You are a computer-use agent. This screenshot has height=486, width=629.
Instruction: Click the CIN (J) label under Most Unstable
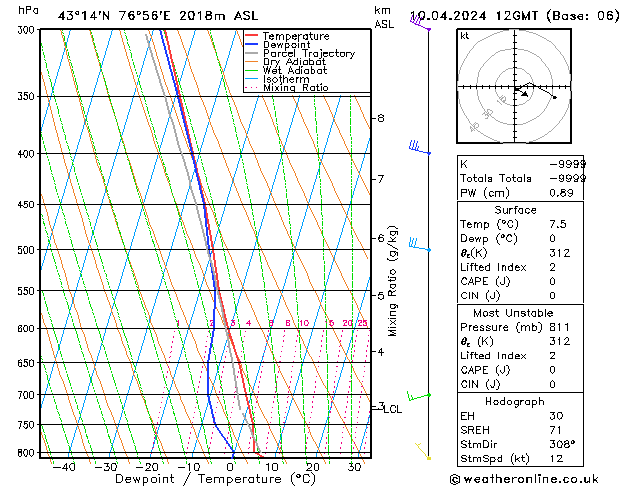[480, 385]
